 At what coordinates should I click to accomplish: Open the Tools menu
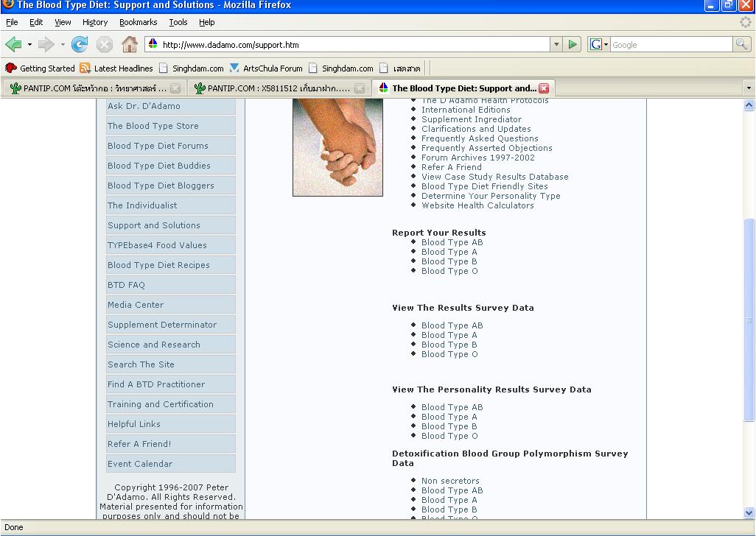(x=178, y=22)
